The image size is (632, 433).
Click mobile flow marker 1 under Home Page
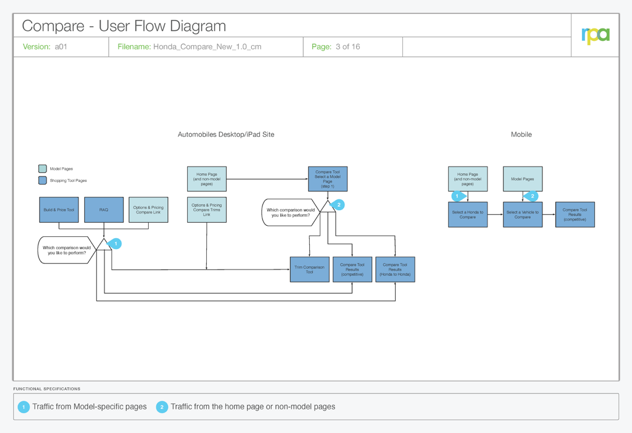[x=458, y=196]
